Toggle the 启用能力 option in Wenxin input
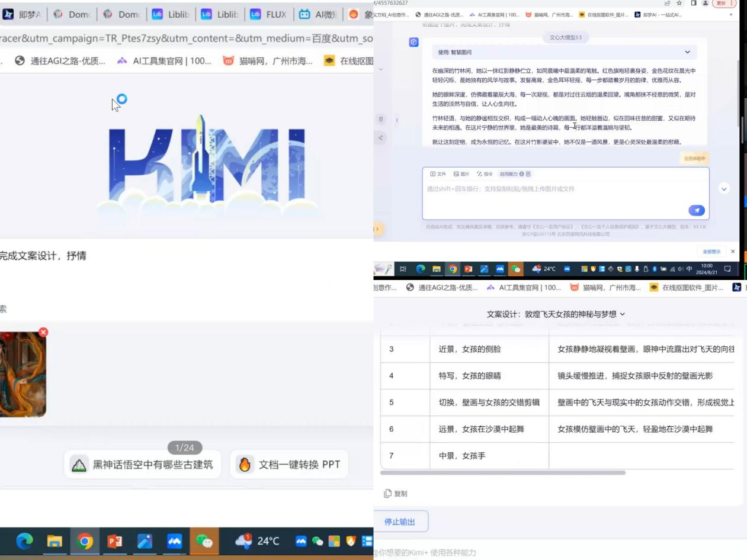 [x=515, y=174]
